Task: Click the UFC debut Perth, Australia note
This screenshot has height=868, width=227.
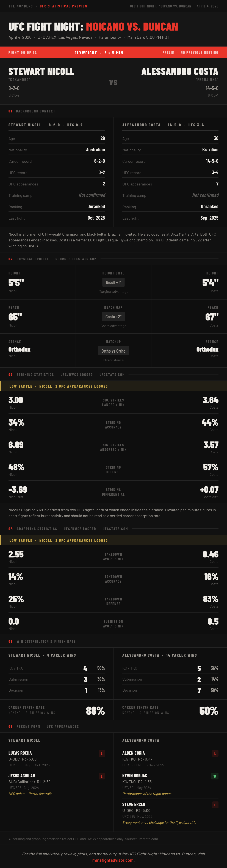Action: point(30,794)
